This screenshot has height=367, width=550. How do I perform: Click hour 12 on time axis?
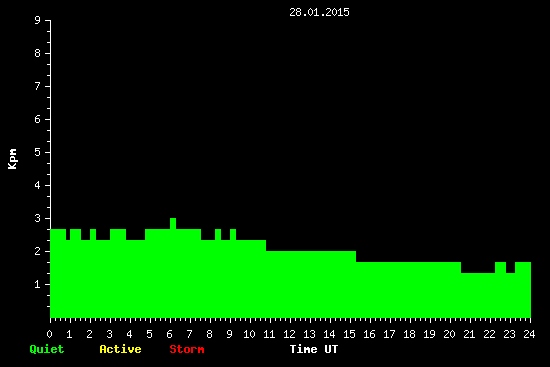(289, 334)
